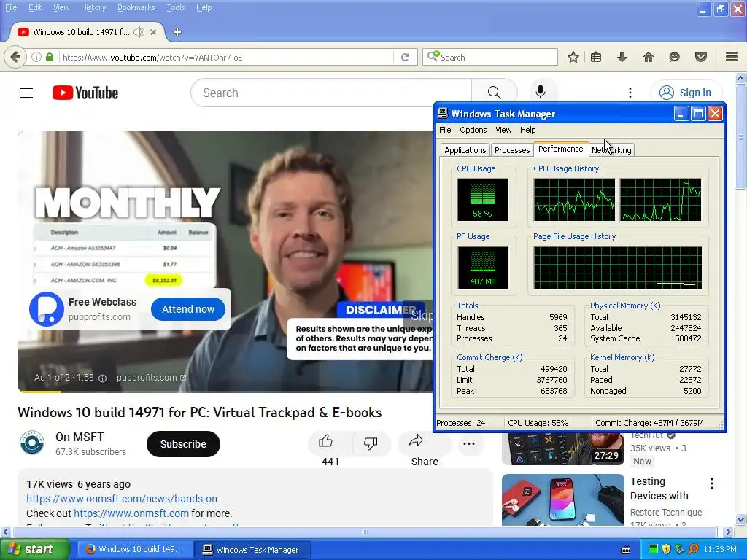Mute the tab via speaker icon

[139, 32]
